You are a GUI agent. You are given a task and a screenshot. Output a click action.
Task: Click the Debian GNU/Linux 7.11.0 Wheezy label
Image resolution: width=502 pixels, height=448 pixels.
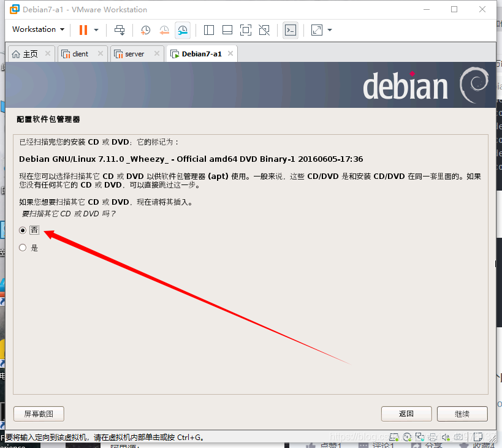coord(191,159)
